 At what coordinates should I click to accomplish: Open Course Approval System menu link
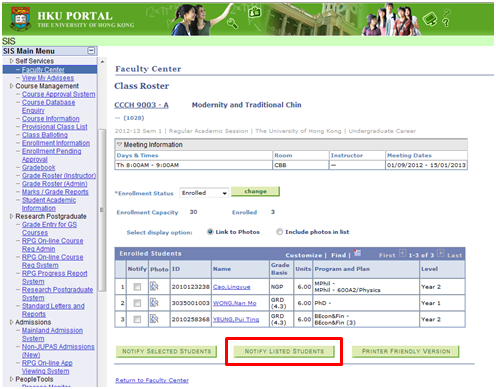pos(59,94)
